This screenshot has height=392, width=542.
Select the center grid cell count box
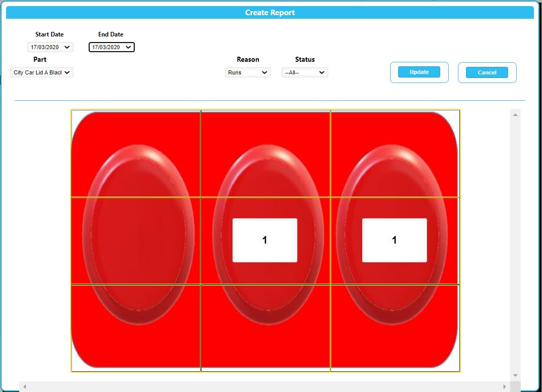[x=265, y=240]
